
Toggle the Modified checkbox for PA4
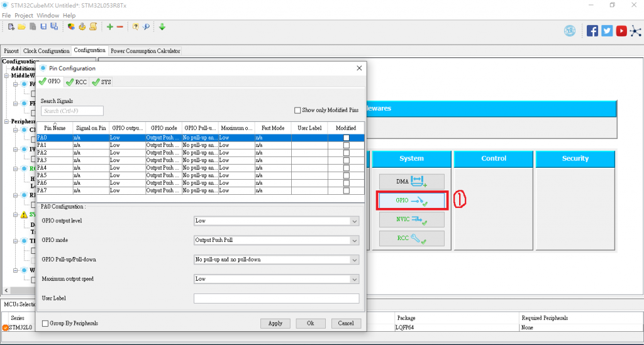point(347,168)
